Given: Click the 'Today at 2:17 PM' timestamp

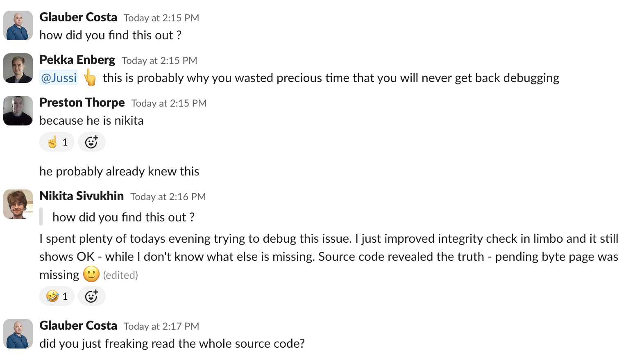Looking at the screenshot, I should (161, 326).
